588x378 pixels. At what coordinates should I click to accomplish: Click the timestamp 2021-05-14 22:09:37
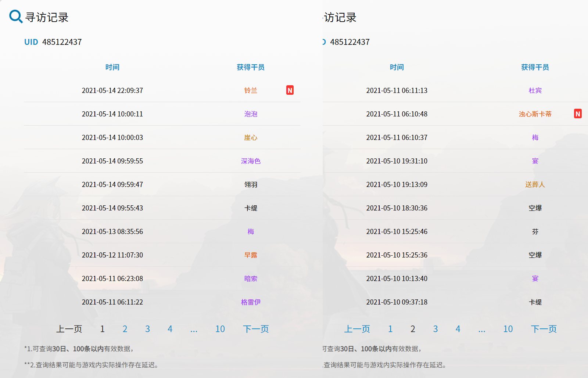tap(112, 90)
